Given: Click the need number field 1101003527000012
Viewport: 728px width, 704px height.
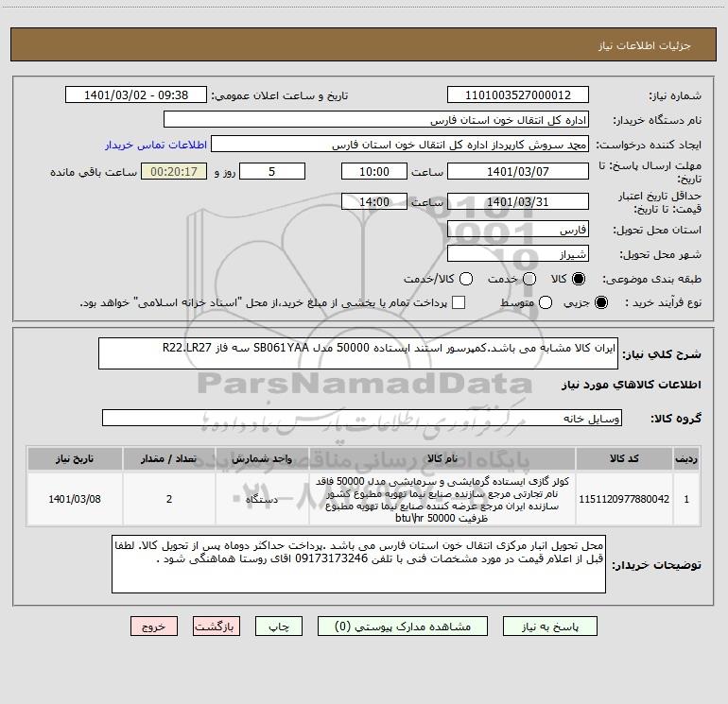Looking at the screenshot, I should click(518, 95).
